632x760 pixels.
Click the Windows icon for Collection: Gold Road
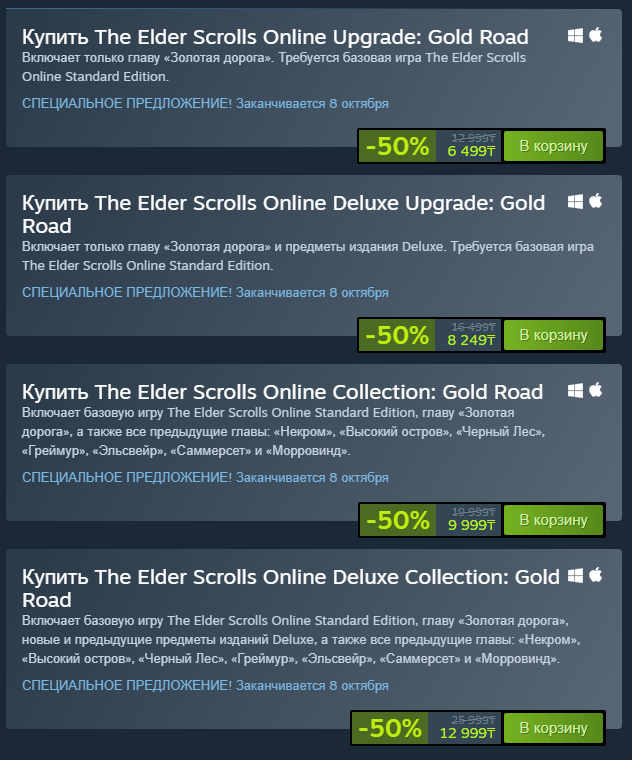coord(575,391)
